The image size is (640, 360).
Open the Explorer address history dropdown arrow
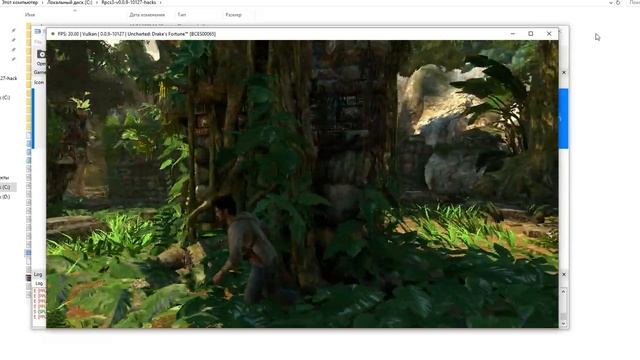tap(611, 2)
